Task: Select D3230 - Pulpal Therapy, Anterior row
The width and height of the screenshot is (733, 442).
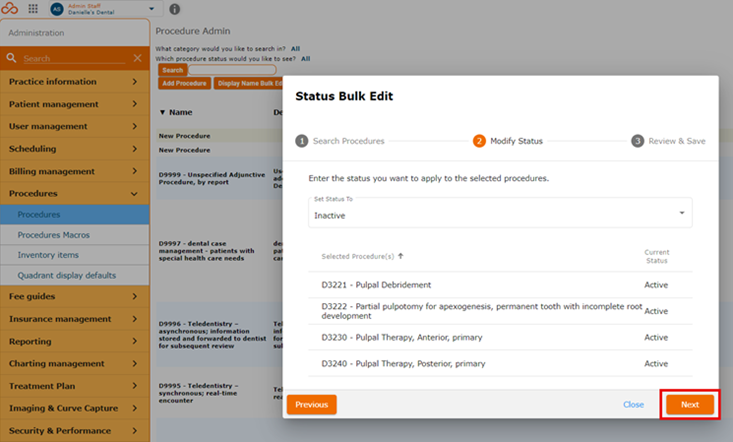Action: point(500,337)
